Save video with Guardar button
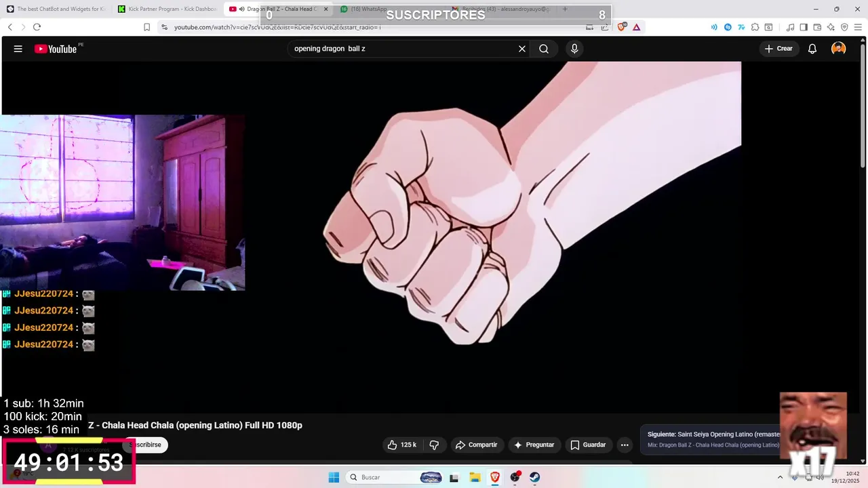The width and height of the screenshot is (868, 488). 588,445
